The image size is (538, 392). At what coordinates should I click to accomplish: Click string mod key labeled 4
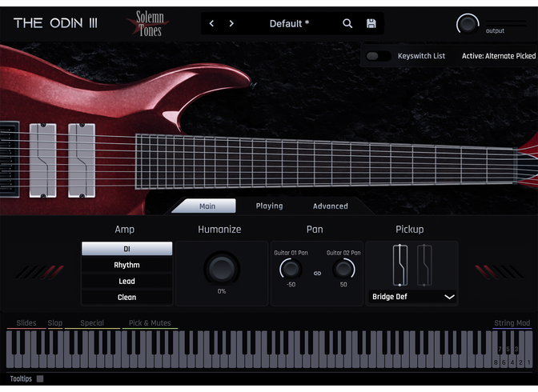click(x=512, y=362)
